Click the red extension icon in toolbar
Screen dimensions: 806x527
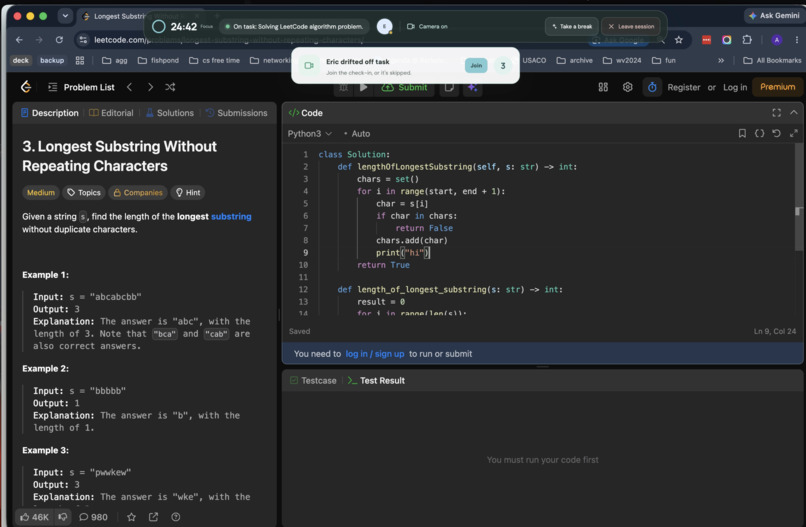[x=706, y=40]
